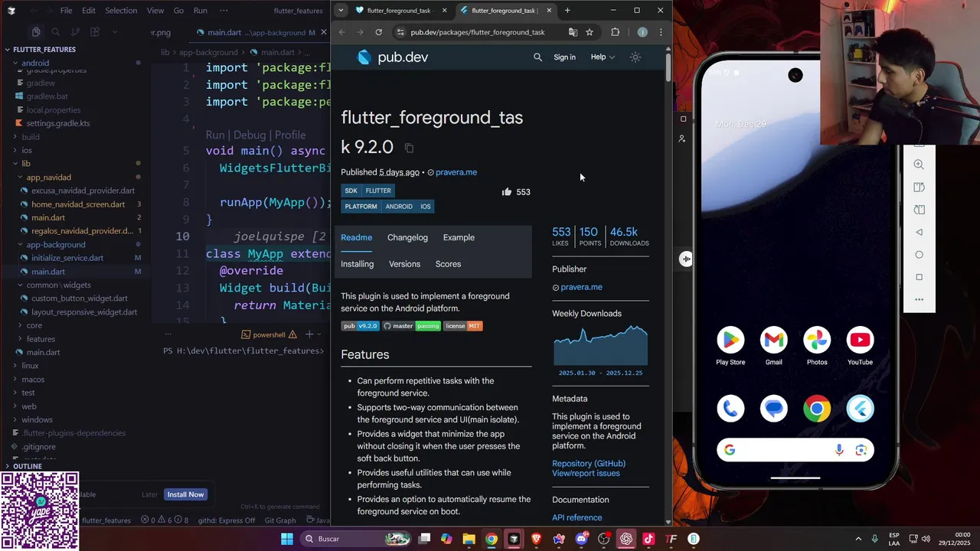Tap the Google voice search microphone
This screenshot has height=551, width=980.
click(x=839, y=450)
